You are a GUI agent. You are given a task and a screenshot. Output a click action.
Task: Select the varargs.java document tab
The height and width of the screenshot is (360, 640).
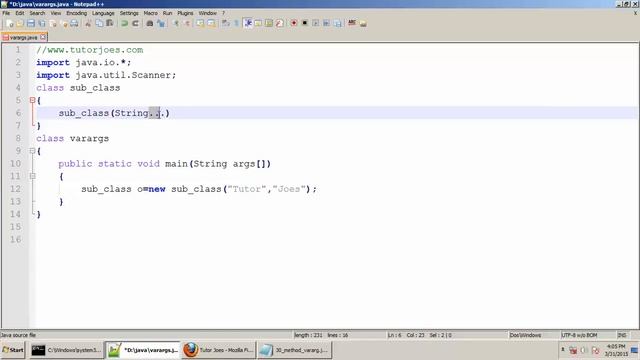click(x=23, y=37)
